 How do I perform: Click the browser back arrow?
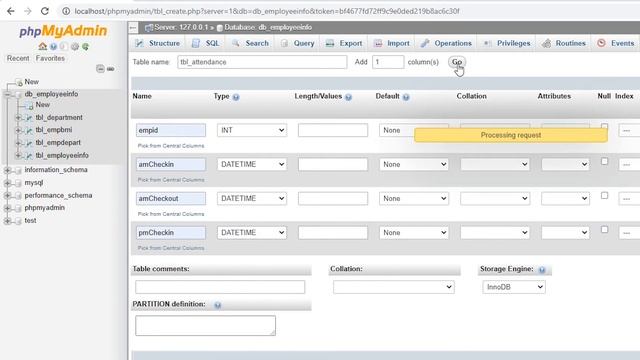[11, 11]
